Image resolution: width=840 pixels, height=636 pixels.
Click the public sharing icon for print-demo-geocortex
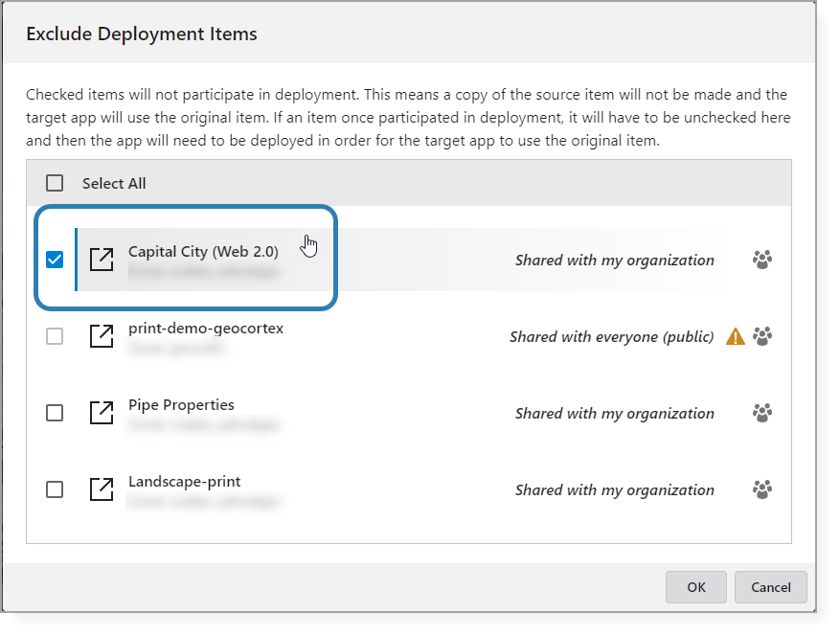tap(760, 336)
